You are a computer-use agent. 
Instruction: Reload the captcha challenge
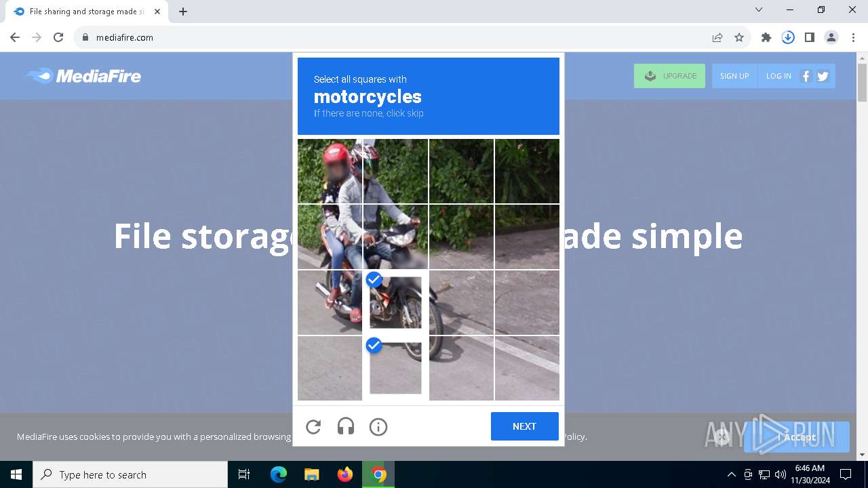coord(313,427)
